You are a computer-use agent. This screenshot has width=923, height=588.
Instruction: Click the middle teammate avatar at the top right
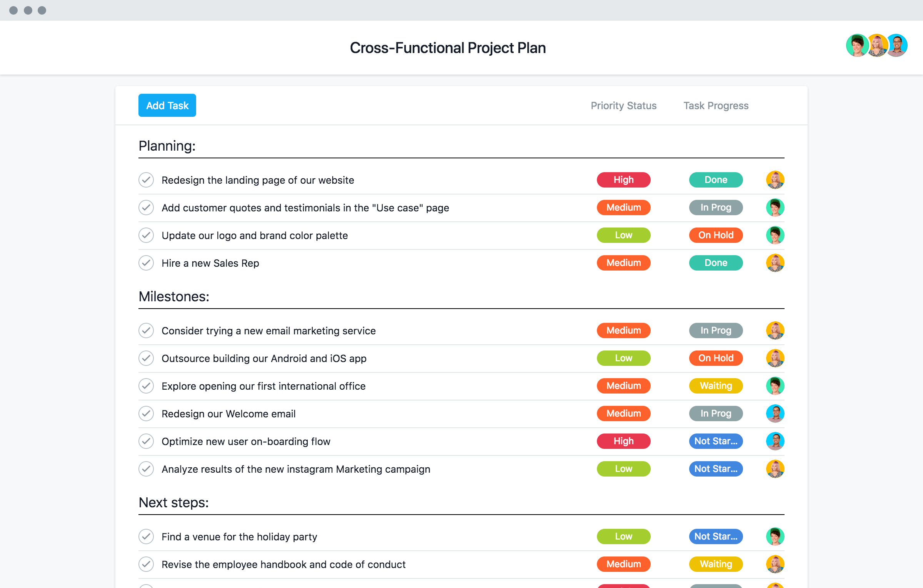pyautogui.click(x=877, y=45)
